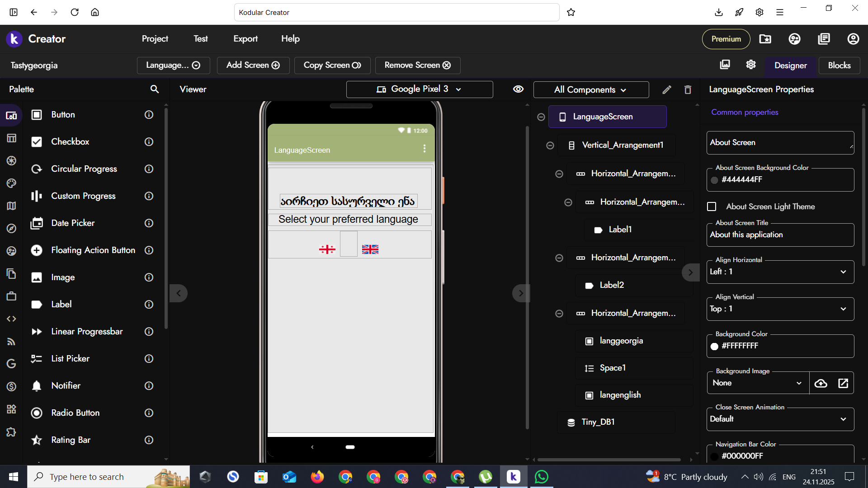Toggle hidden components eye icon in Viewer
The image size is (868, 488).
(518, 89)
